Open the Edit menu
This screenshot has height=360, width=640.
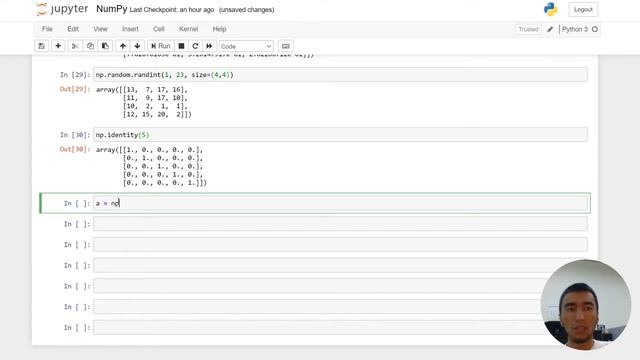[73, 29]
